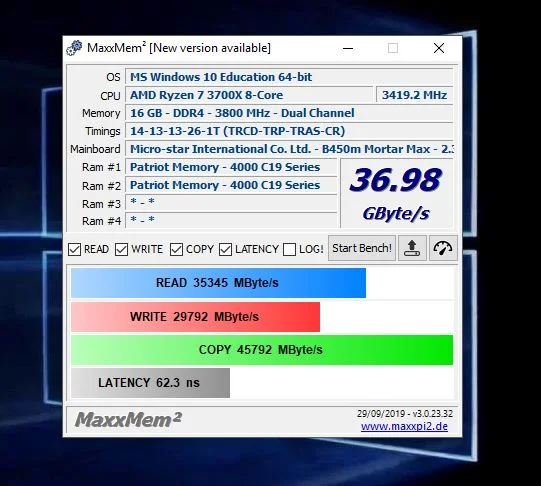Image resolution: width=541 pixels, height=486 pixels.
Task: Click the COPY 45792 MByte/s green bar
Action: (262, 350)
